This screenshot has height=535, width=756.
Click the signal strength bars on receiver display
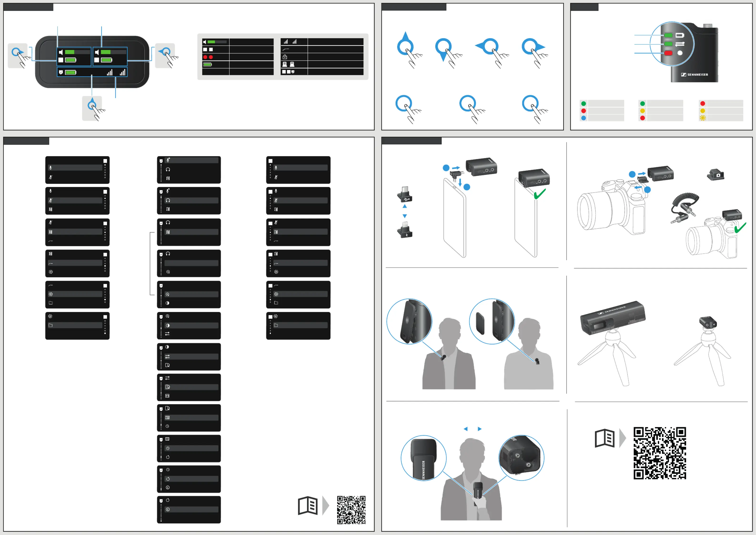(116, 72)
